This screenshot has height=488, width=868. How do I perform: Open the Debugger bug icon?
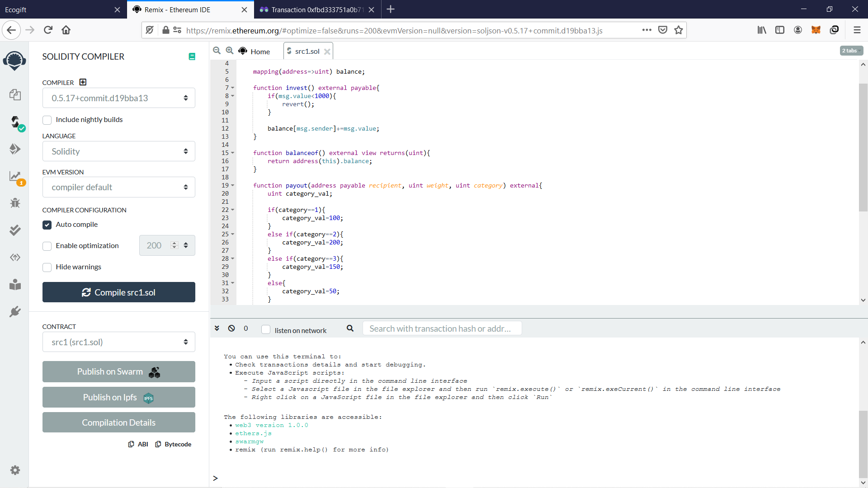point(15,203)
